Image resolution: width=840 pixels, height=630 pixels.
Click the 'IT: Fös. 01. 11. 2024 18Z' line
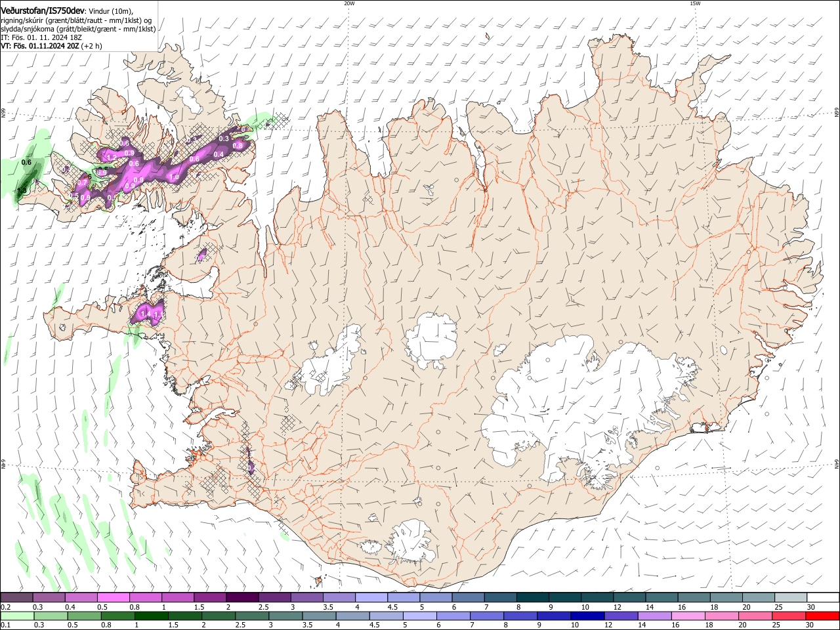41,37
